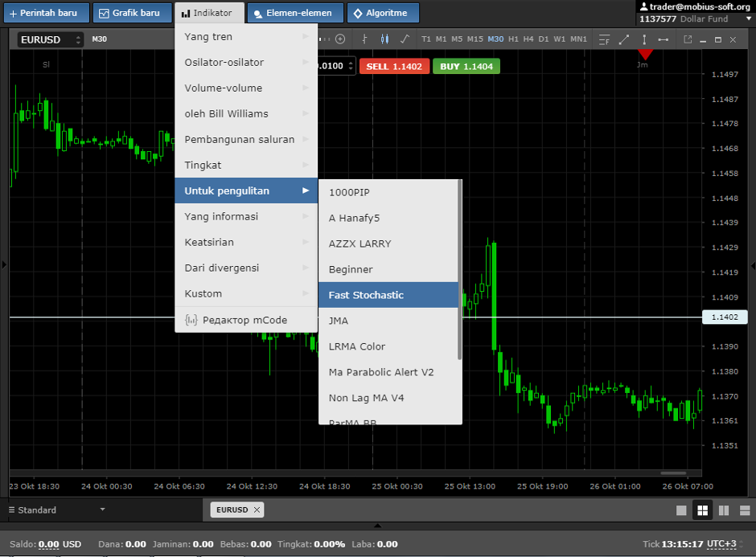Open the Elemen-elemen menu button
756x557 pixels.
[295, 13]
